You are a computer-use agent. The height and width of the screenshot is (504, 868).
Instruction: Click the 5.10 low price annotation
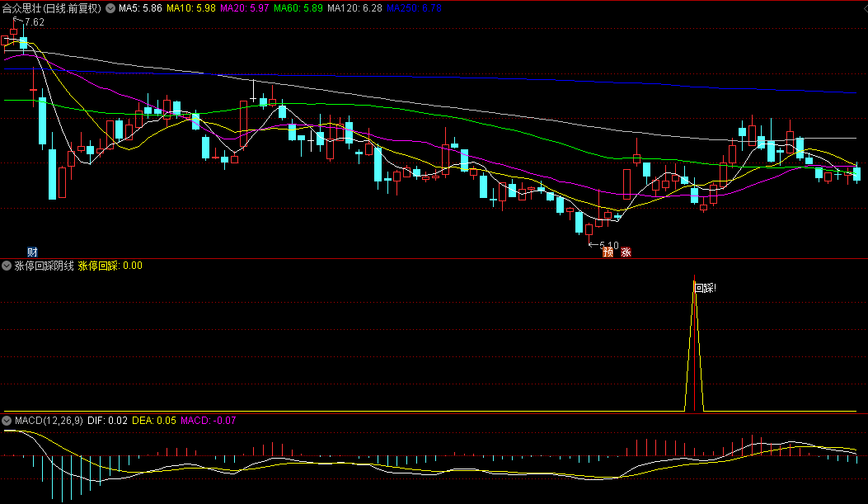click(609, 245)
